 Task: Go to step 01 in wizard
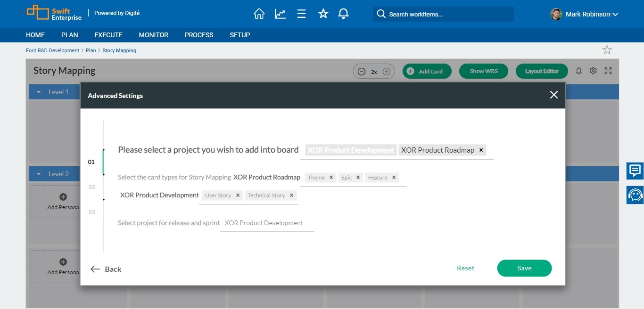coord(91,162)
